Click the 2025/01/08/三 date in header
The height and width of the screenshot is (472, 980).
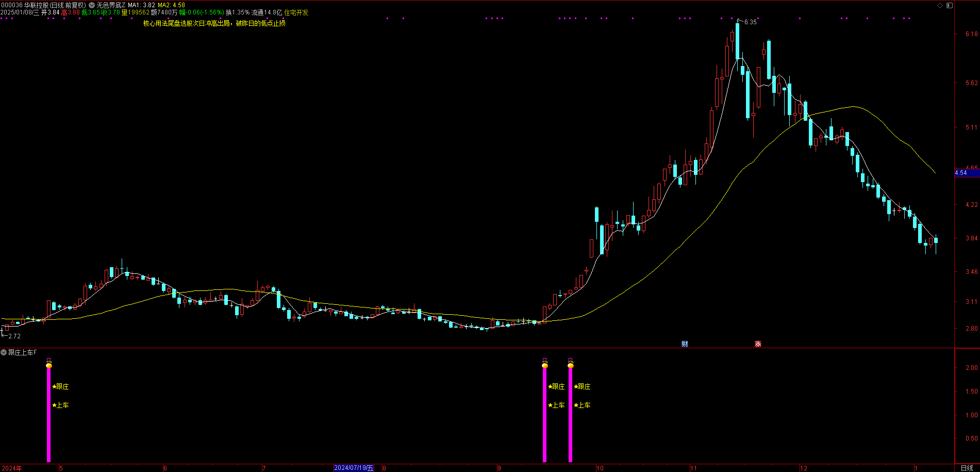pyautogui.click(x=20, y=12)
